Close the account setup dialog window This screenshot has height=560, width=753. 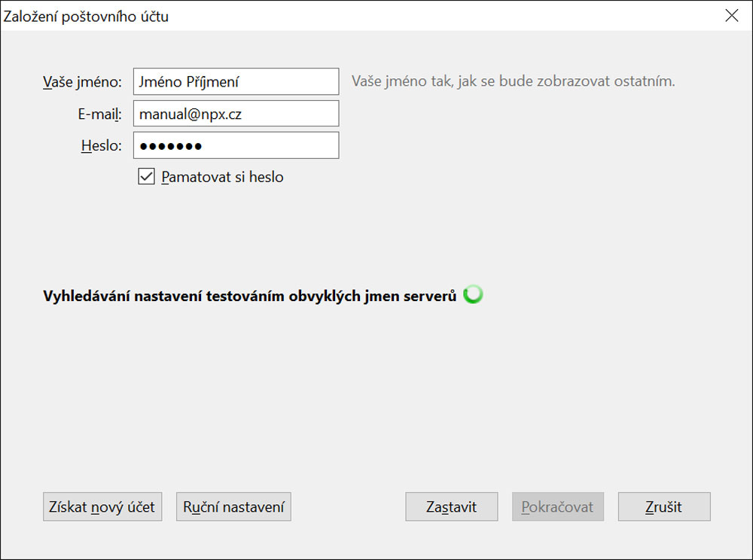click(731, 16)
